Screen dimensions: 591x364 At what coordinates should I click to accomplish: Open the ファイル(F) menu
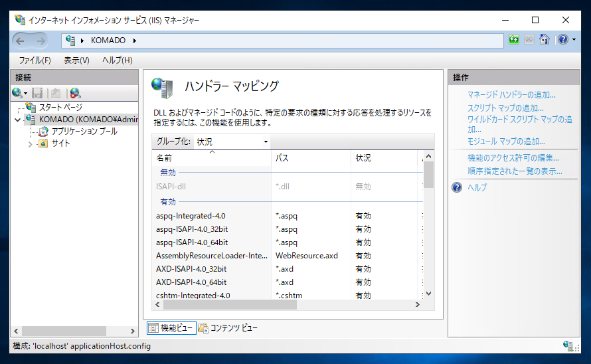(35, 60)
